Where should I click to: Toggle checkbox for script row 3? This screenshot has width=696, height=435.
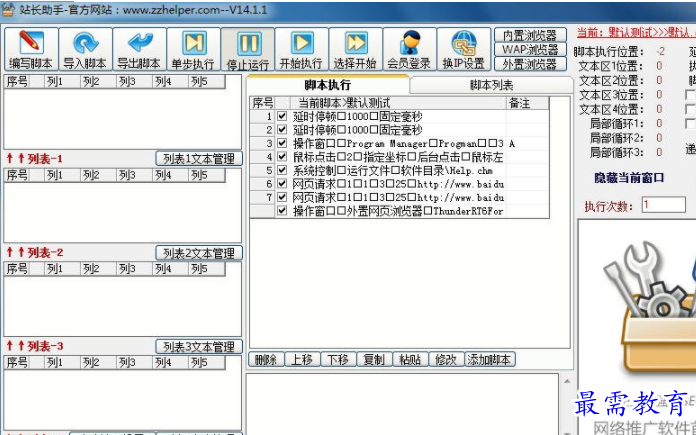click(282, 144)
